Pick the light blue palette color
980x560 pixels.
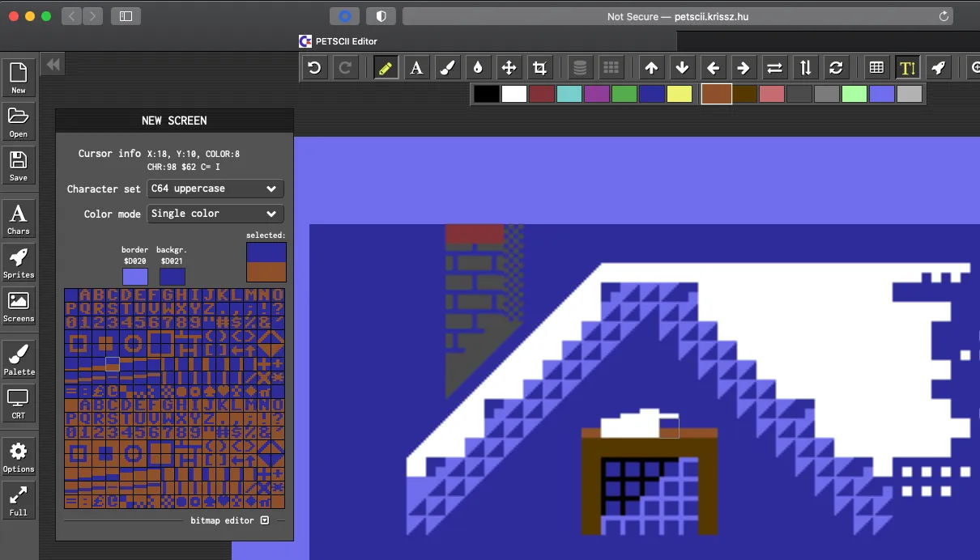882,94
